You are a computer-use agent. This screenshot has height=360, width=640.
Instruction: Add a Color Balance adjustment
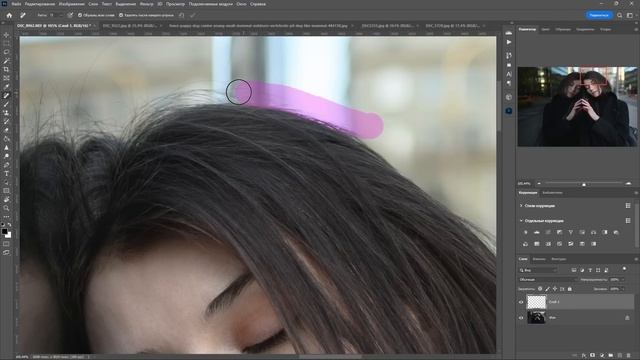click(x=593, y=232)
